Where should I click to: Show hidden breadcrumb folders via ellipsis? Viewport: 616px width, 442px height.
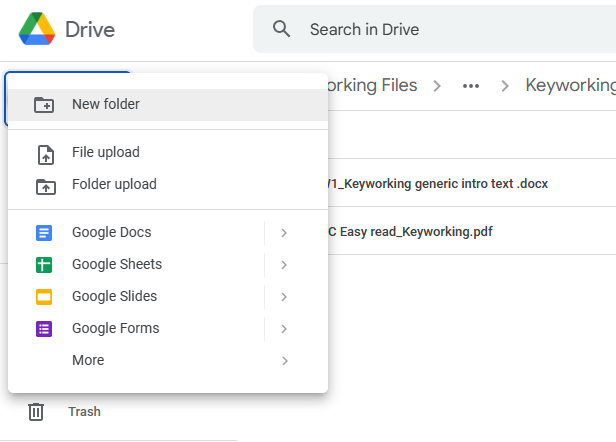[471, 85]
